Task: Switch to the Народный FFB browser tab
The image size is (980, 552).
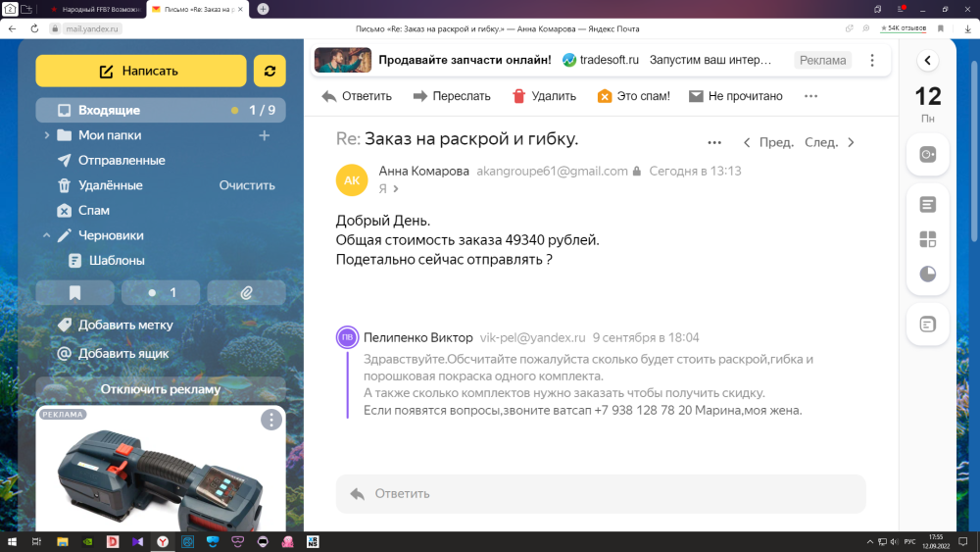Action: [95, 9]
